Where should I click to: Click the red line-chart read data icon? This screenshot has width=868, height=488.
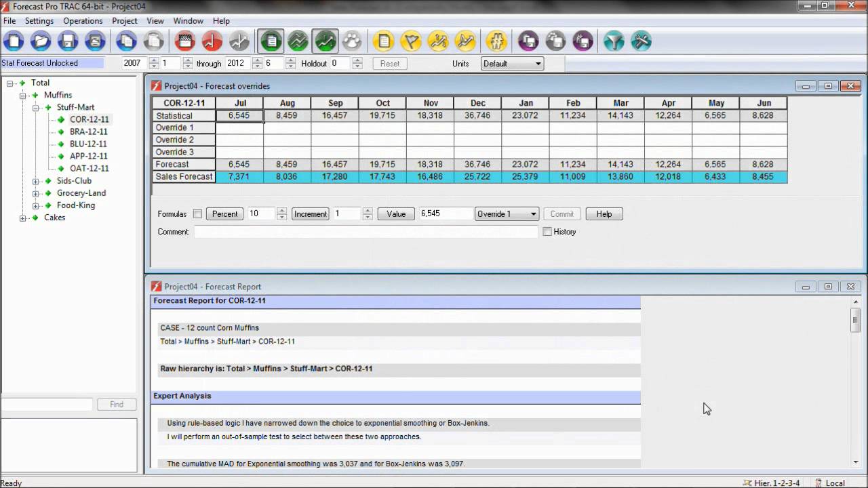[212, 41]
